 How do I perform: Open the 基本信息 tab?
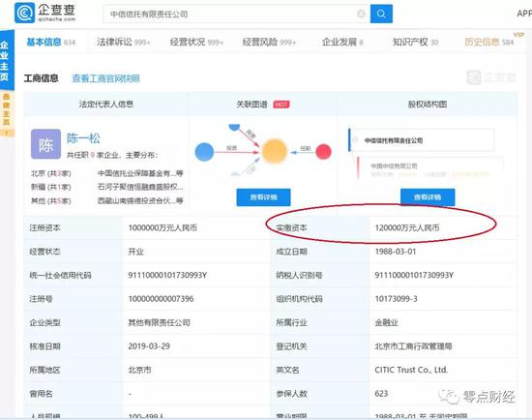coord(51,42)
